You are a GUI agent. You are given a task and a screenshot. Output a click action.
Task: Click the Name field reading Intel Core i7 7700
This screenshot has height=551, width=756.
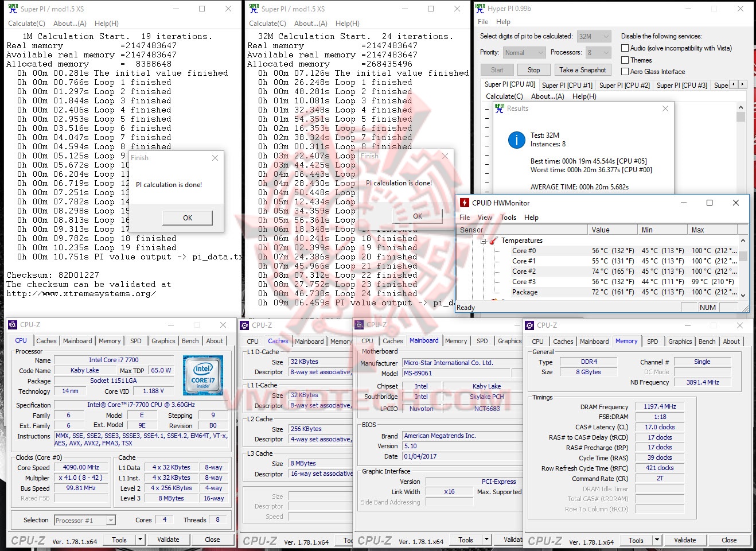coord(114,360)
